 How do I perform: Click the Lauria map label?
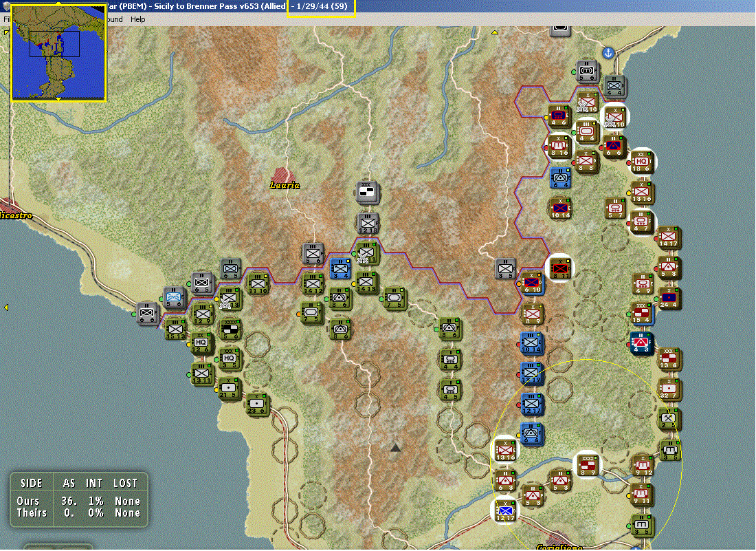pyautogui.click(x=285, y=185)
